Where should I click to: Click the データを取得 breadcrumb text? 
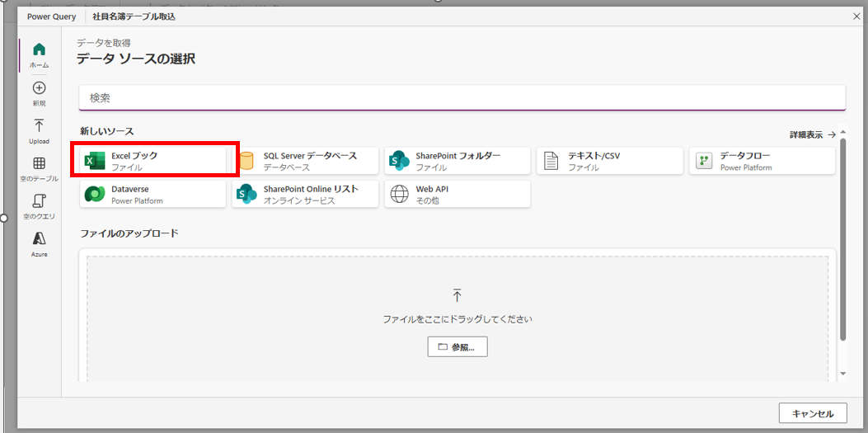coord(104,43)
